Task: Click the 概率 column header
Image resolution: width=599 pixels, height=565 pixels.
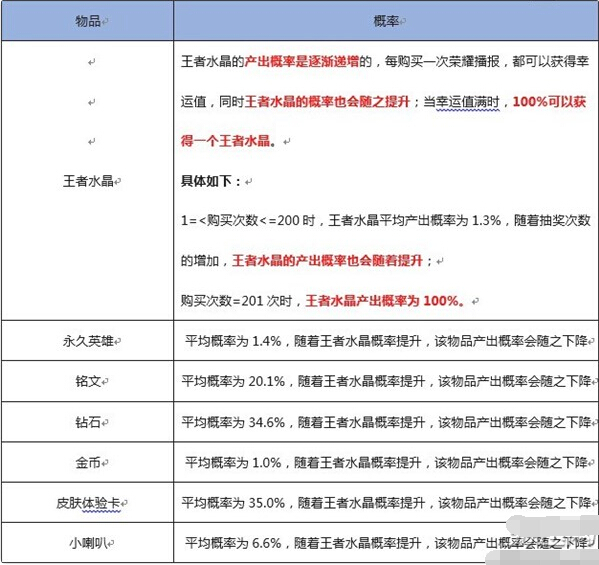Action: point(386,21)
